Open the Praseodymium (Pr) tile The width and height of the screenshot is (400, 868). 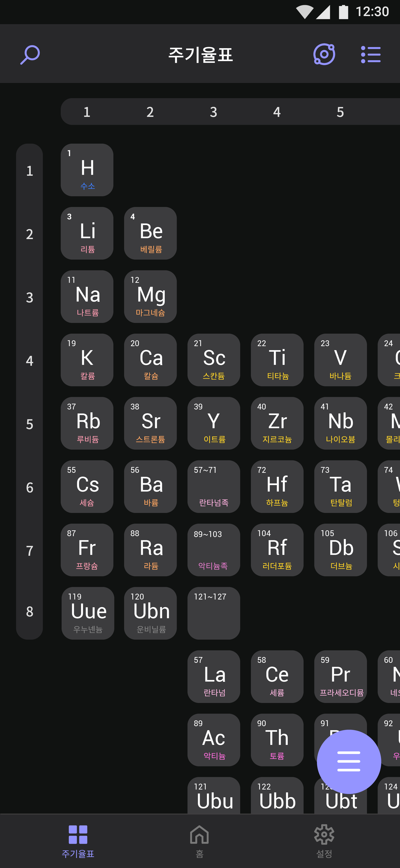(341, 677)
